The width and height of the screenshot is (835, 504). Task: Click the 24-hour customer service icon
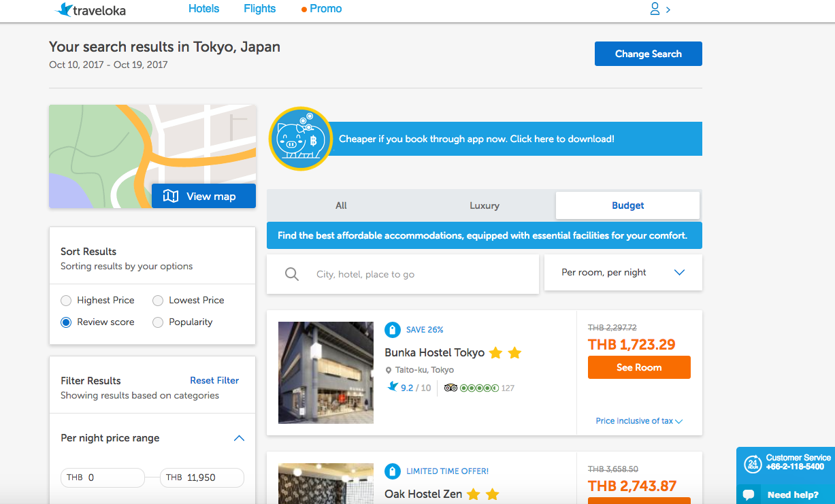752,463
